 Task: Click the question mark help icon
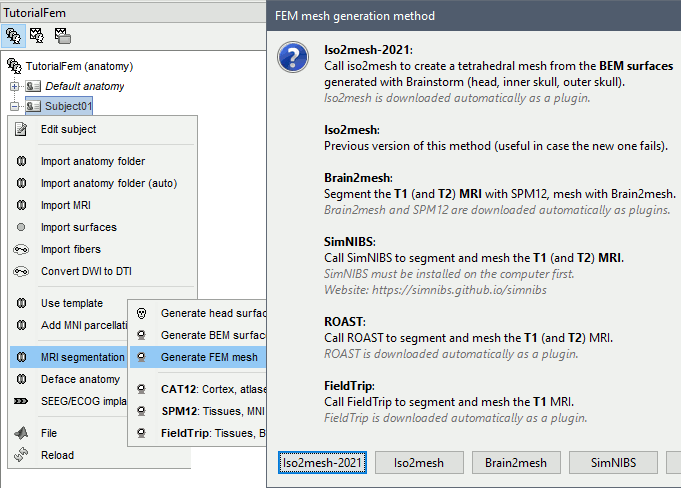tap(292, 59)
